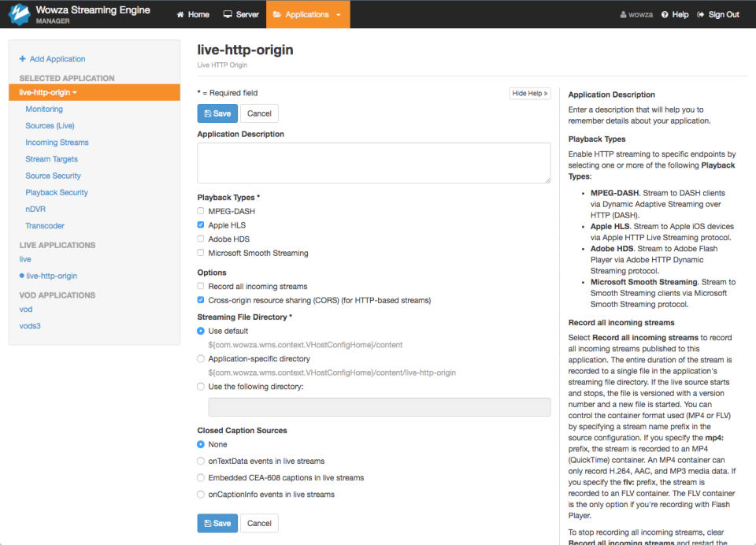
Task: Click the plus icon beside Add Application
Action: tap(22, 59)
